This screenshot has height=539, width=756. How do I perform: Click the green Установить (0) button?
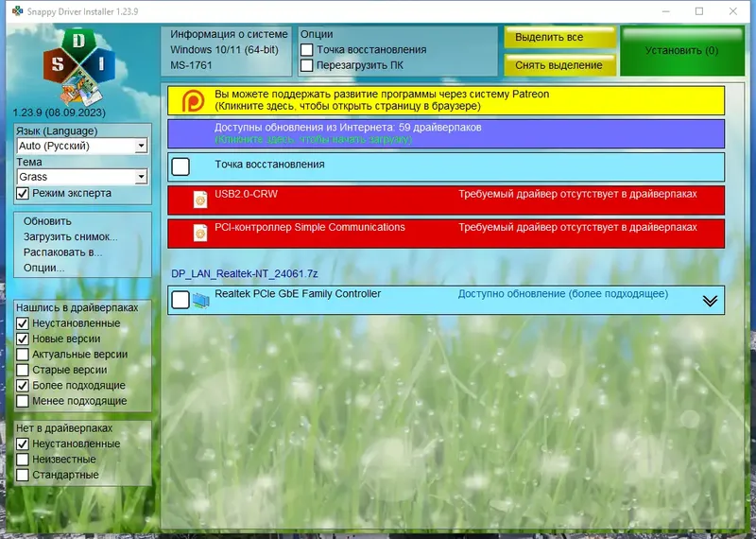pos(682,51)
